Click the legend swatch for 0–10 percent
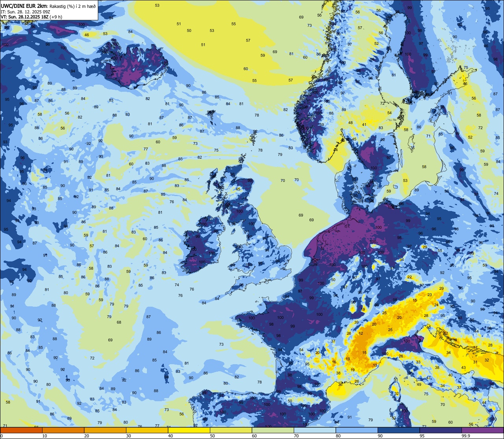 [21, 430]
